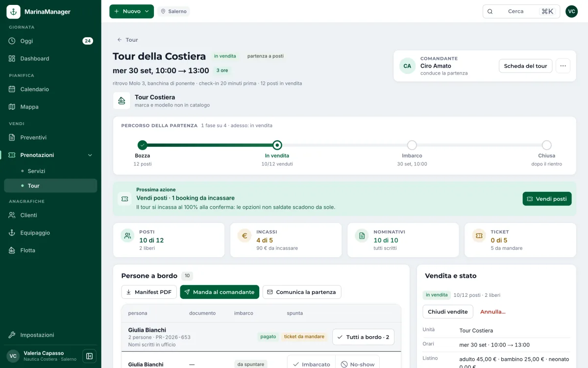This screenshot has width=588, height=368.
Task: Mark Imbarcato for Giulia Bianchi
Action: point(311,365)
